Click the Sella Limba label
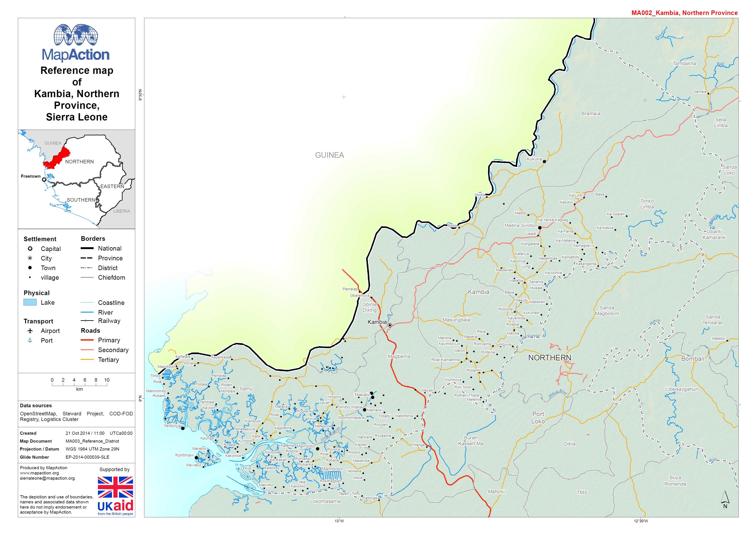The height and width of the screenshot is (535, 756). coord(721,123)
